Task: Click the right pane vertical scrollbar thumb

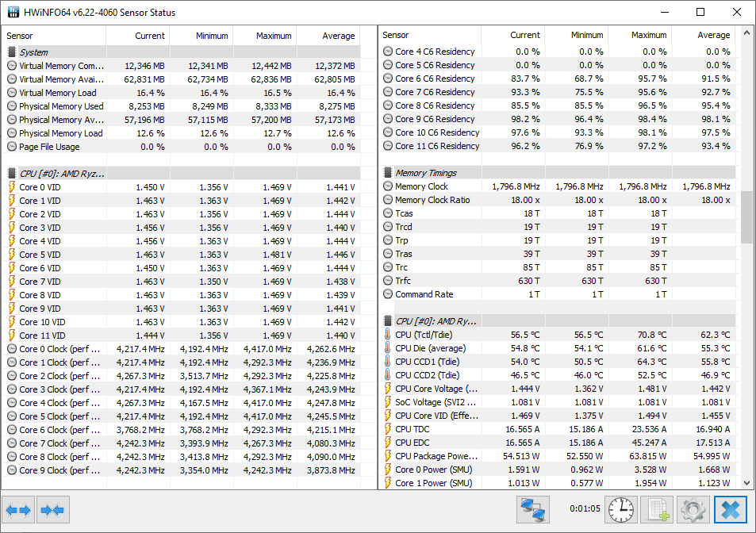Action: (x=746, y=217)
